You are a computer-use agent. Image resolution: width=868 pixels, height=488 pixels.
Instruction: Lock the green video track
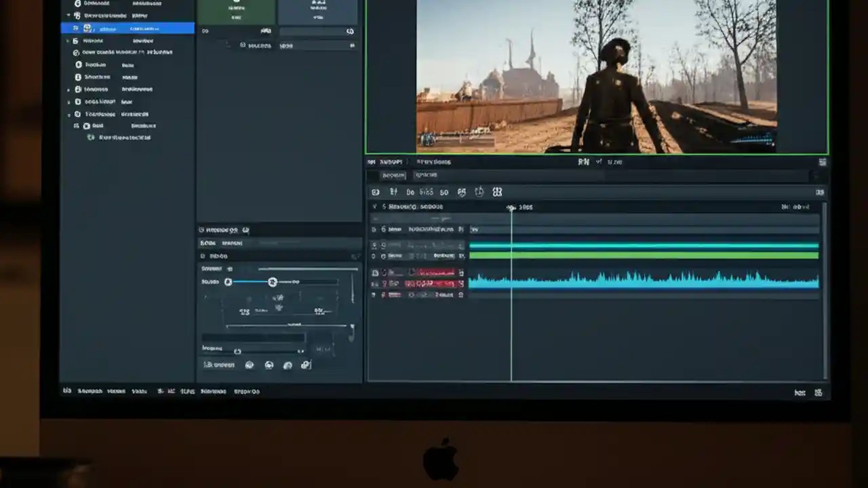click(383, 256)
